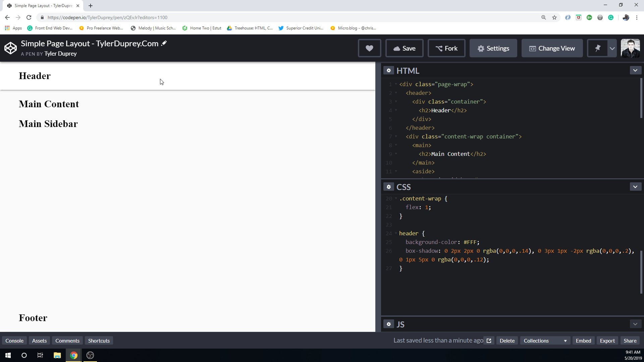The width and height of the screenshot is (644, 362).
Task: Click the CodePen logo
Action: [x=10, y=48]
